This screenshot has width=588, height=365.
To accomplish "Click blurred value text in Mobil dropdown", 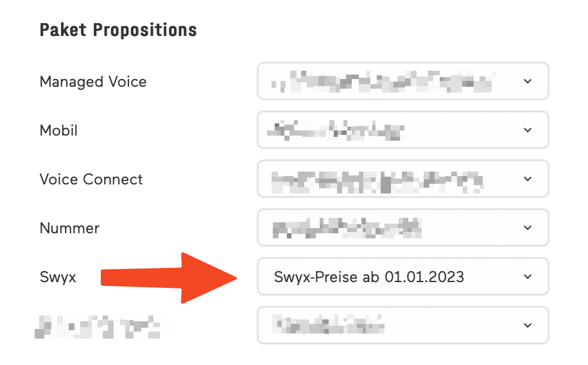I will 336,131.
